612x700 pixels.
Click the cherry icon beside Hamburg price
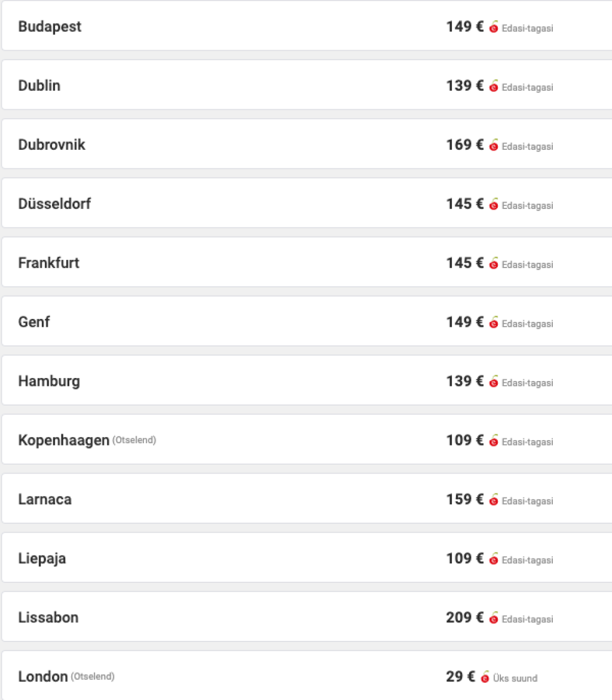[494, 382]
